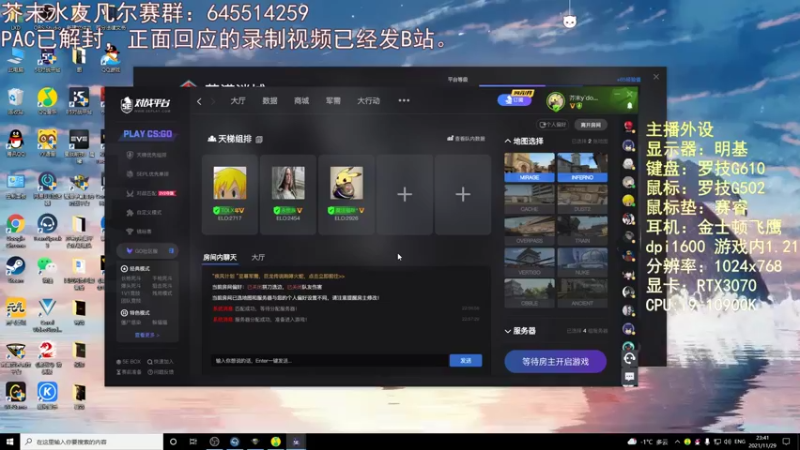Toggle the ANCIENT map selection
The image size is (800, 450).
(x=582, y=293)
